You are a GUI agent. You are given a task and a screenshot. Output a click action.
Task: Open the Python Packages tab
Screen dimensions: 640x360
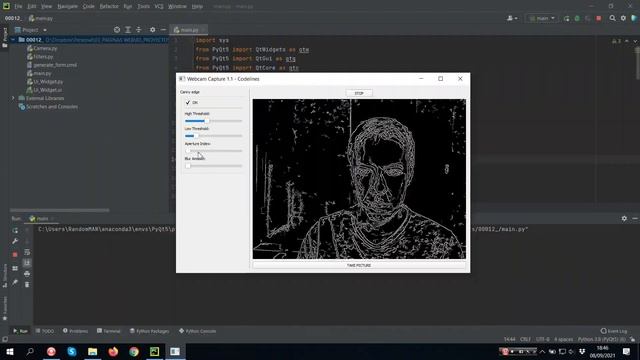(x=149, y=331)
